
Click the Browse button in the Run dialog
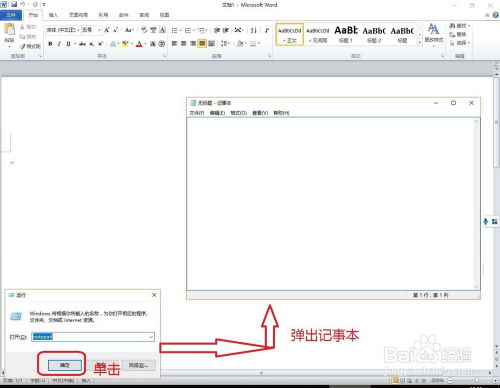[x=138, y=365]
